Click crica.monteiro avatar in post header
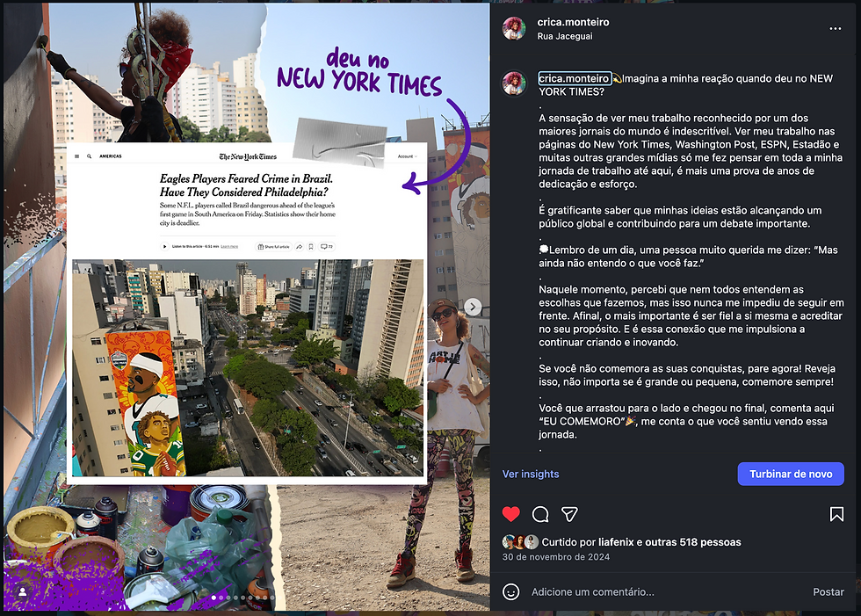 pos(514,28)
